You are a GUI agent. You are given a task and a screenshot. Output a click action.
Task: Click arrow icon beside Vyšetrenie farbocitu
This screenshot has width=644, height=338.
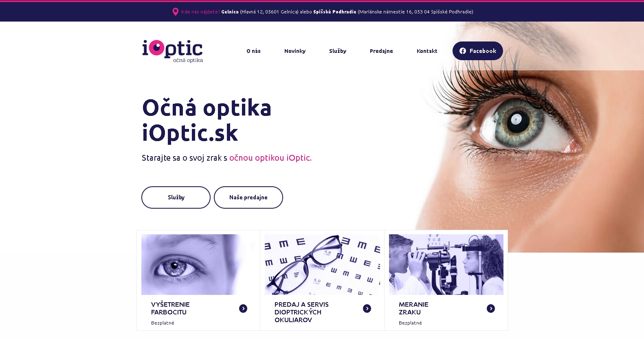[243, 309]
